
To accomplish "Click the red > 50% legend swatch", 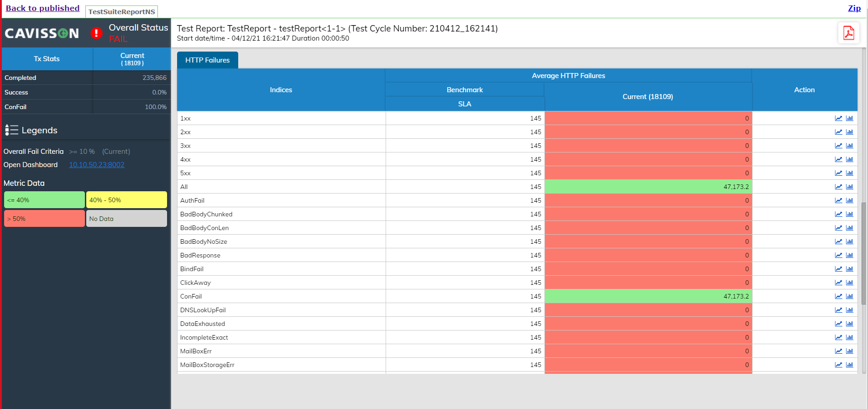I will (44, 219).
